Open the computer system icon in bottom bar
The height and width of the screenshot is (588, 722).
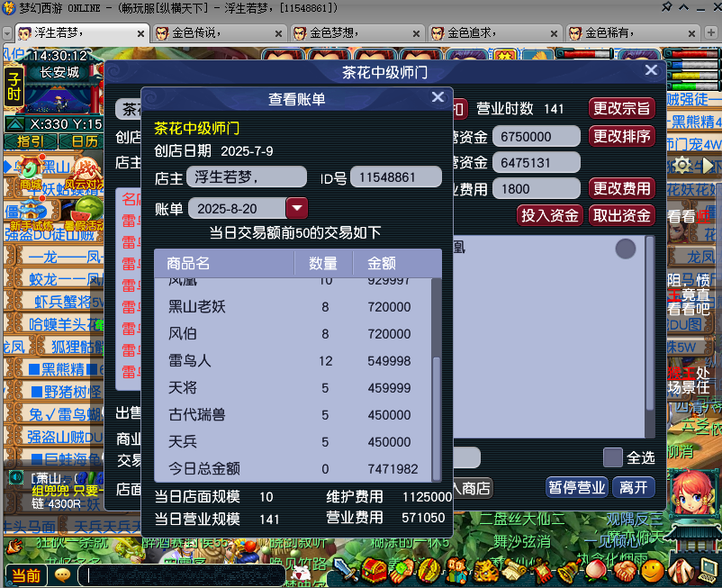(708, 571)
